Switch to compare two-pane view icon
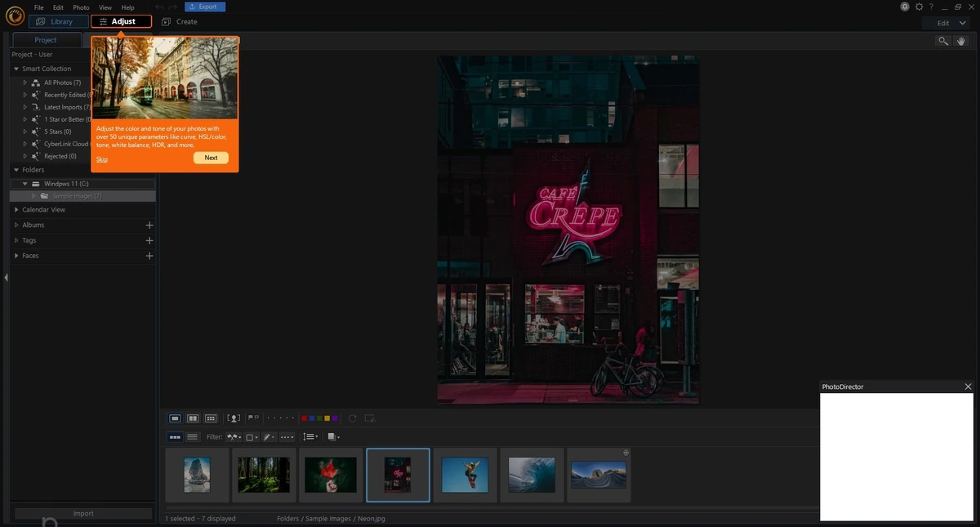 [x=193, y=418]
